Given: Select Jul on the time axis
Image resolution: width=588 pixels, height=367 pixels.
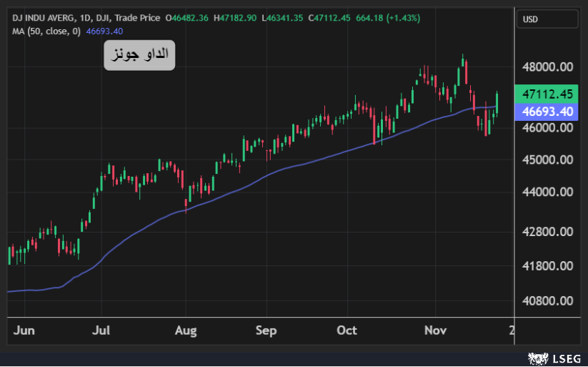Looking at the screenshot, I should coord(101,331).
